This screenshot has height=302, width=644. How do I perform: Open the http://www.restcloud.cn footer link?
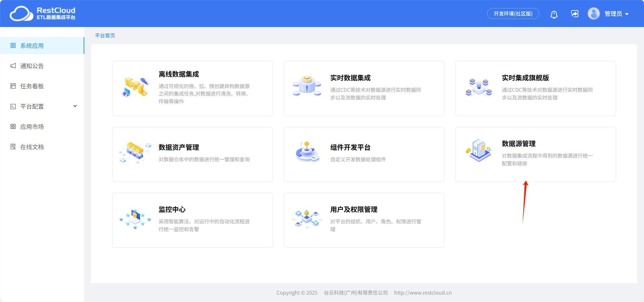coord(423,293)
